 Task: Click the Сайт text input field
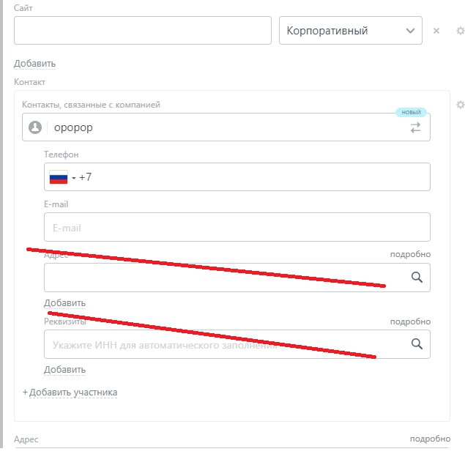coord(143,31)
